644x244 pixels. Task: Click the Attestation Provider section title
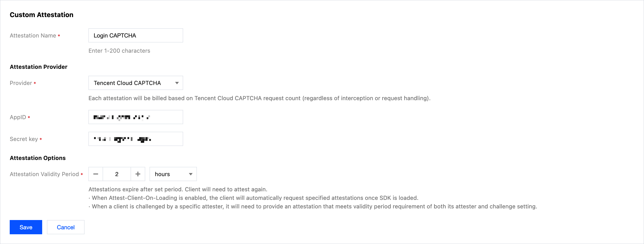click(38, 67)
